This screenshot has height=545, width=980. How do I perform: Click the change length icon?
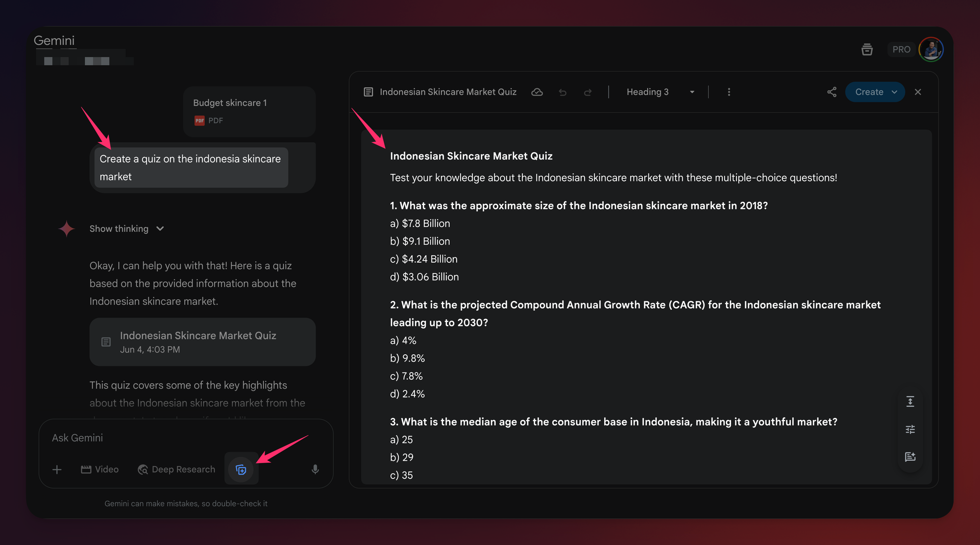click(x=910, y=402)
